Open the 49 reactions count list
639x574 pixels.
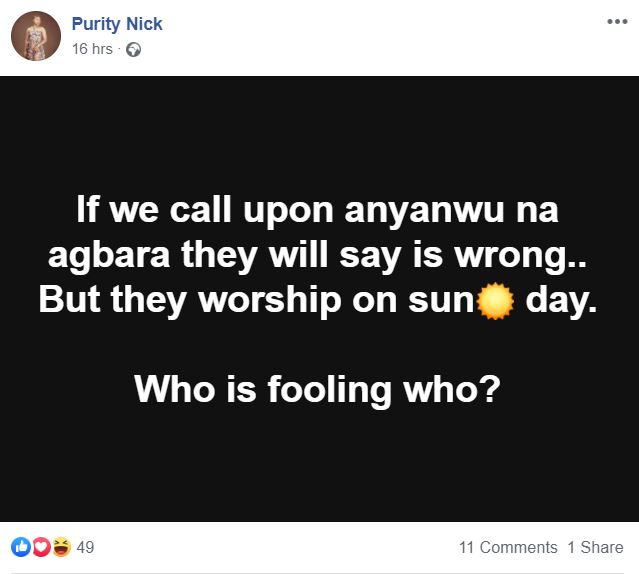(x=85, y=547)
